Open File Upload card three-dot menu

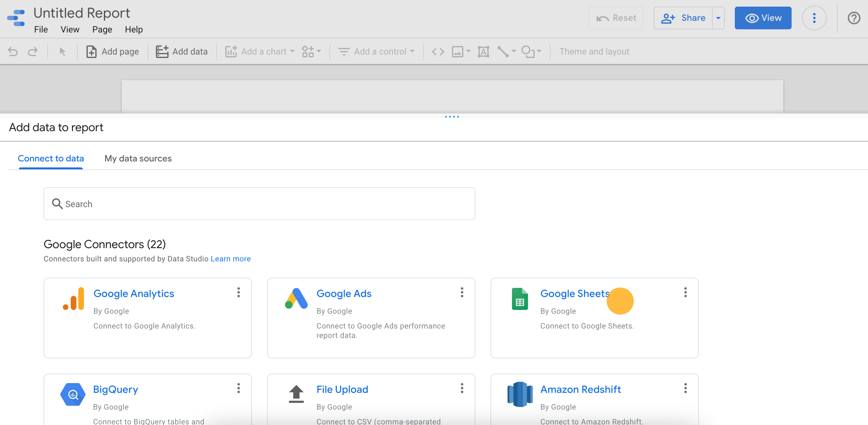(462, 388)
